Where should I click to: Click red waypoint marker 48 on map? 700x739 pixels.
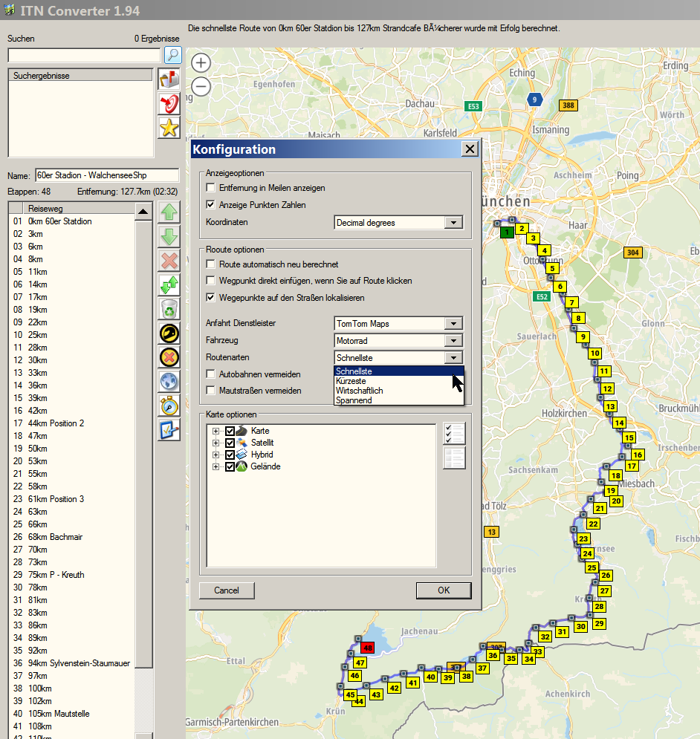[x=367, y=648]
